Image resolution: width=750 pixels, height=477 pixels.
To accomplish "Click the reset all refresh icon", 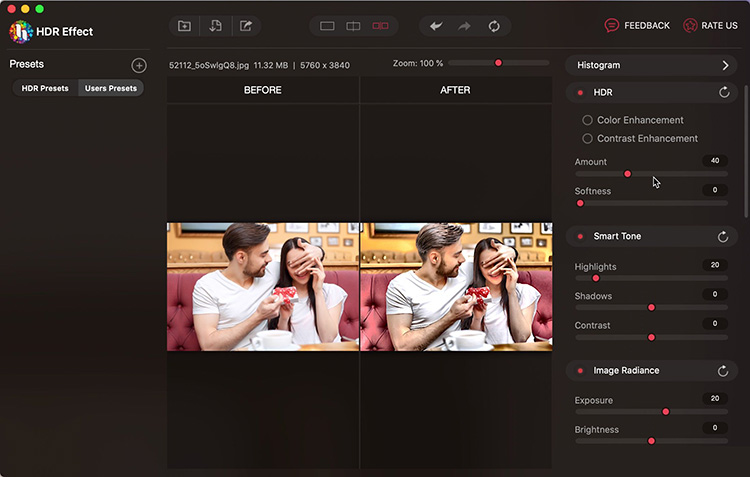I will 494,26.
